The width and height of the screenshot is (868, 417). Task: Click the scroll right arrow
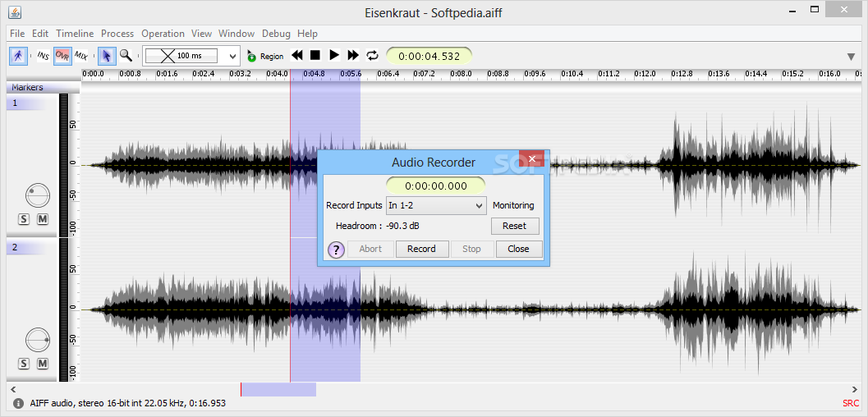tap(855, 389)
